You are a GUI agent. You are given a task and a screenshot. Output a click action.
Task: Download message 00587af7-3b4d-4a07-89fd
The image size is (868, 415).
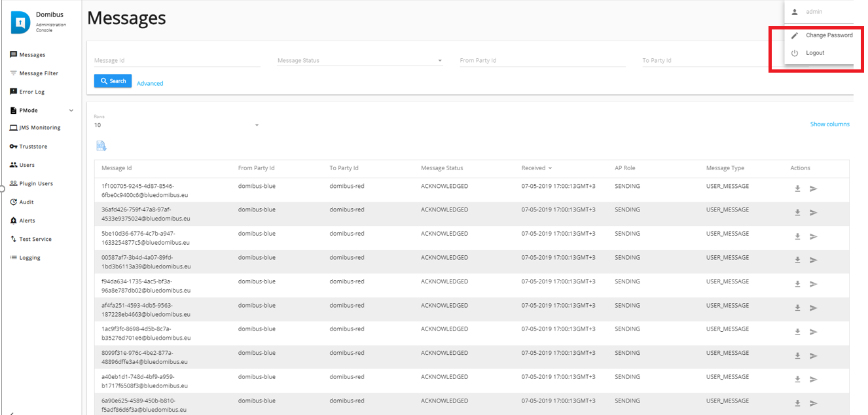click(x=797, y=260)
